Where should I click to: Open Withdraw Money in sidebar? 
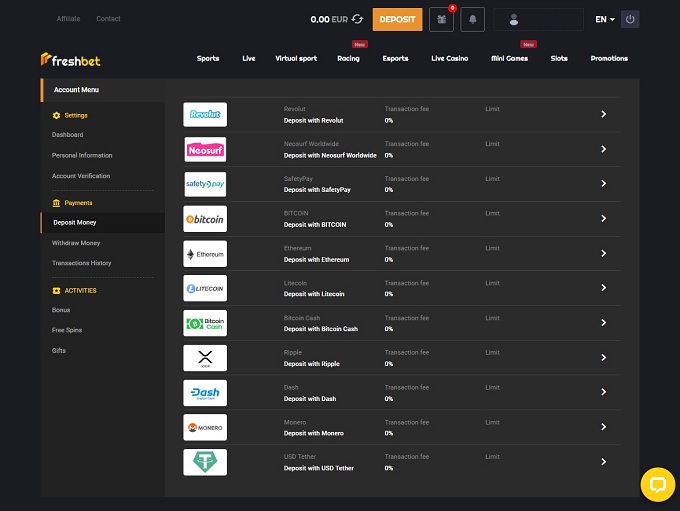tap(76, 243)
